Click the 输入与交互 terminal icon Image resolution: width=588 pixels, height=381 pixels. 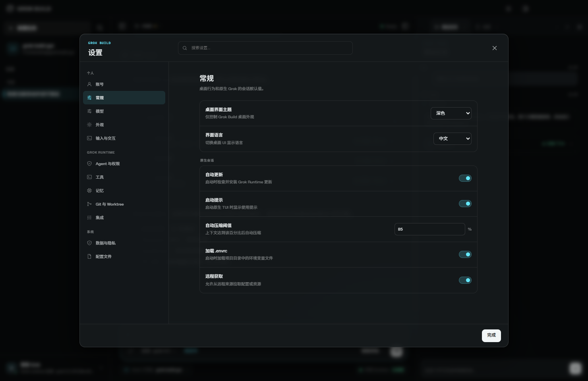(x=89, y=138)
